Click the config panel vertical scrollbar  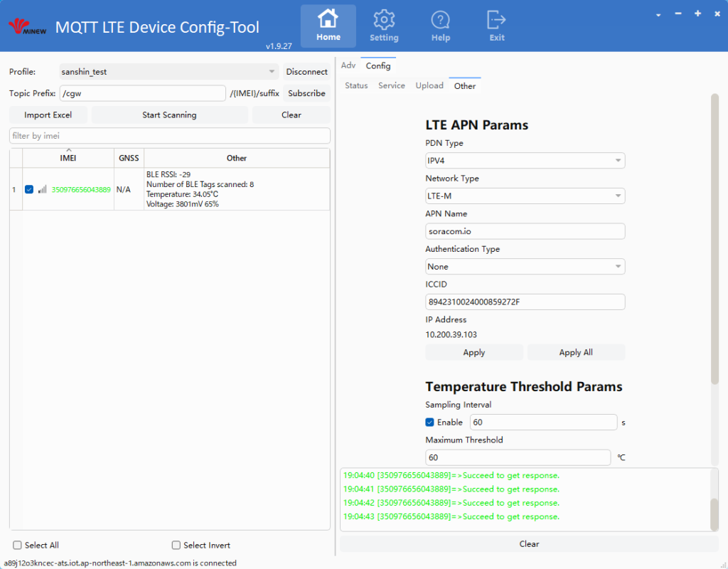point(714,239)
